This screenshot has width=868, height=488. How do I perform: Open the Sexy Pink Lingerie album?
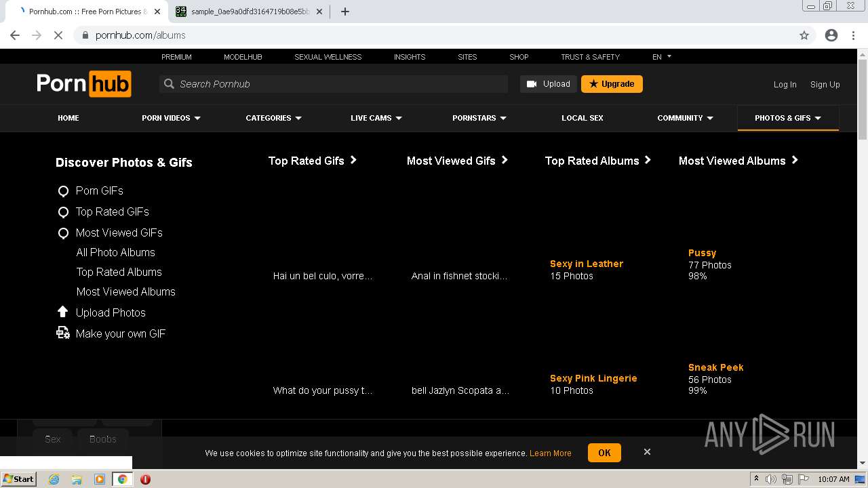[593, 378]
